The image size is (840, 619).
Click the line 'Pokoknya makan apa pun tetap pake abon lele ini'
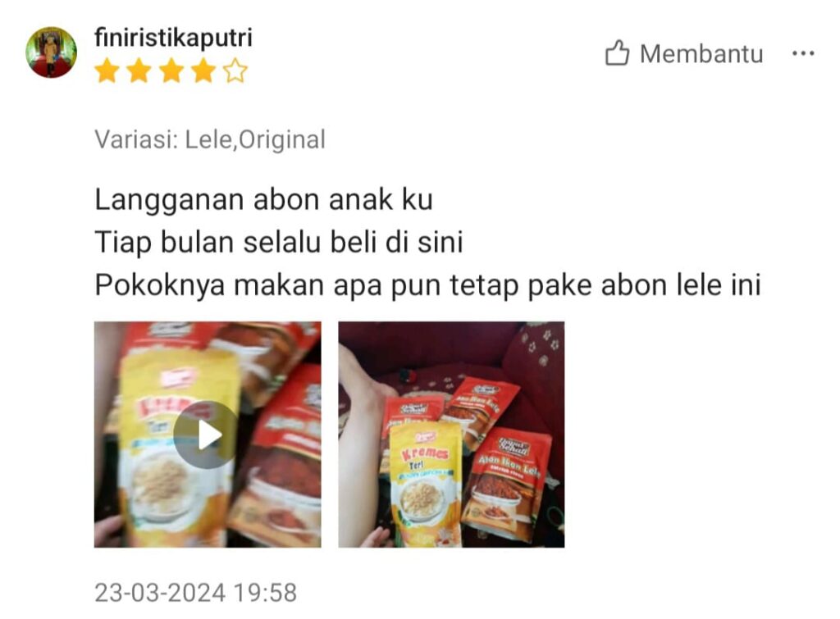(427, 285)
